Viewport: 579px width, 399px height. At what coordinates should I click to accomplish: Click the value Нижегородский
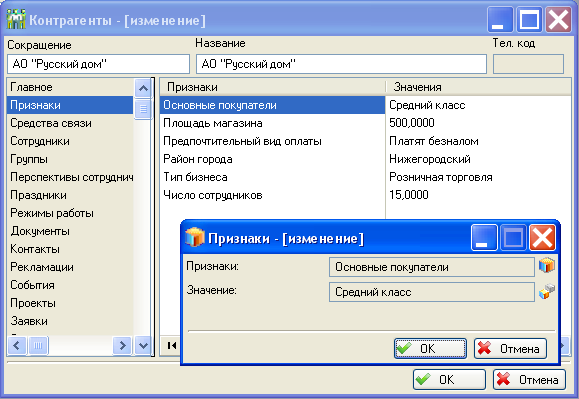coord(430,159)
